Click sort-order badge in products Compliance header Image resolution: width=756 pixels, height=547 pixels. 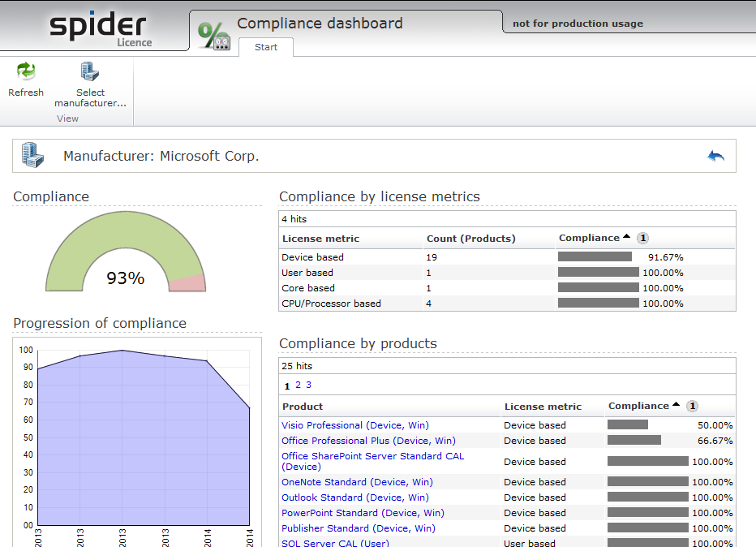[x=692, y=406]
